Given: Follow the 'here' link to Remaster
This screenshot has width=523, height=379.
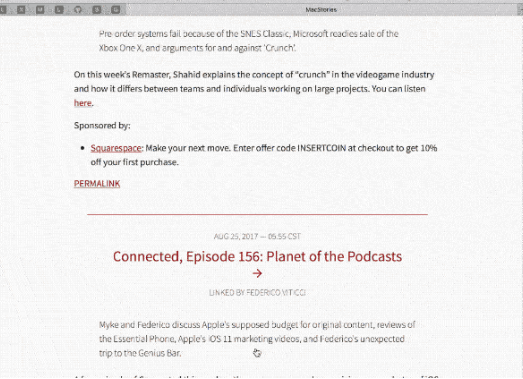Looking at the screenshot, I should [x=82, y=103].
